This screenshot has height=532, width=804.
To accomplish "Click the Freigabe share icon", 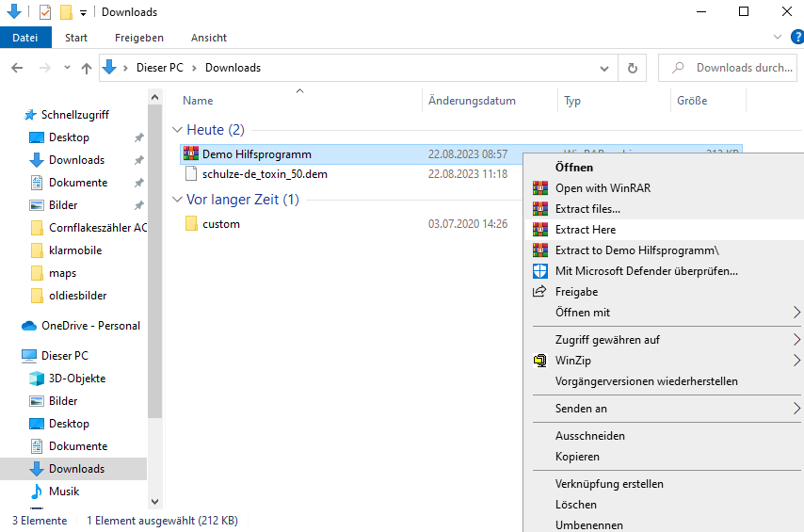I will coord(539,292).
